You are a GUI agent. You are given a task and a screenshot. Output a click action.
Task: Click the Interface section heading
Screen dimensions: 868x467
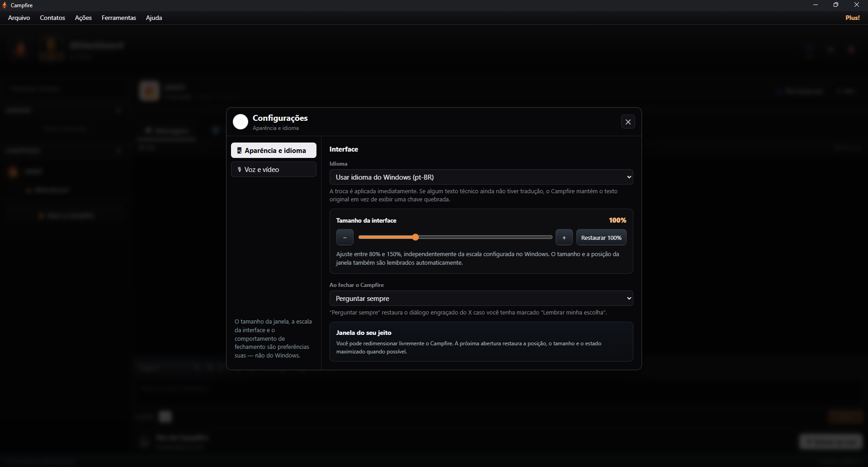[x=344, y=149]
